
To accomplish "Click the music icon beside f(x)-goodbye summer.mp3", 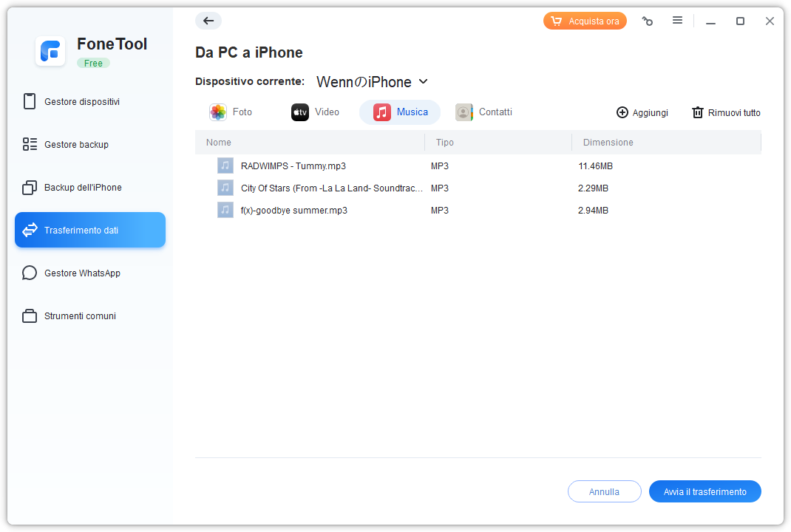I will point(225,210).
